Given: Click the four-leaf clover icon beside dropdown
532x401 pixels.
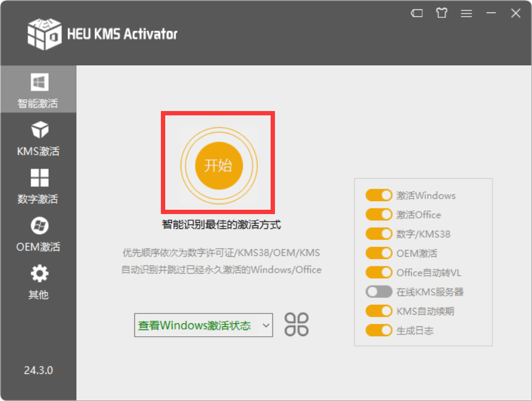Looking at the screenshot, I should [x=297, y=325].
